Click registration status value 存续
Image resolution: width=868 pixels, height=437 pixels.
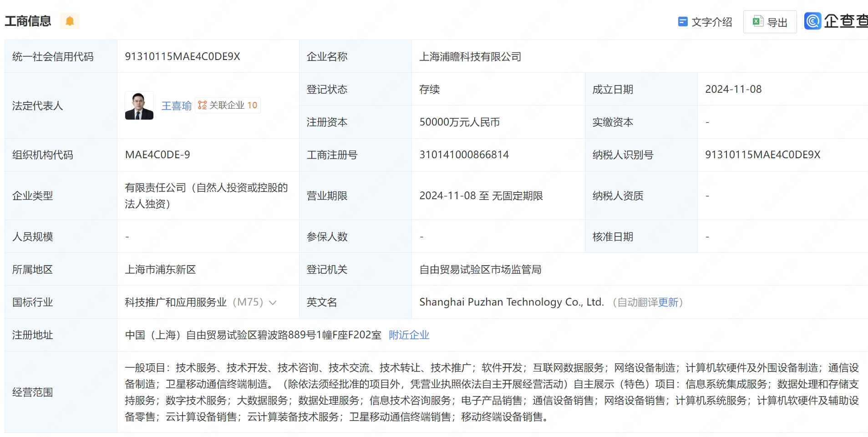[429, 89]
